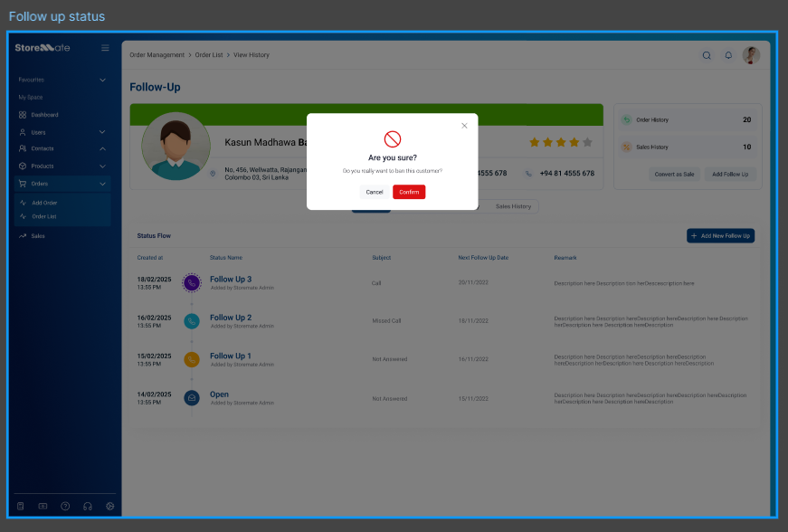Click the StoreMate logo

43,48
